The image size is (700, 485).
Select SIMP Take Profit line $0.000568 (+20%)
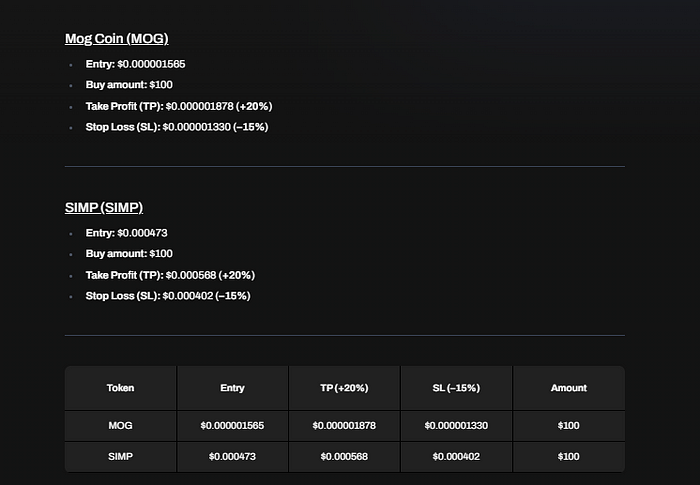tap(170, 275)
